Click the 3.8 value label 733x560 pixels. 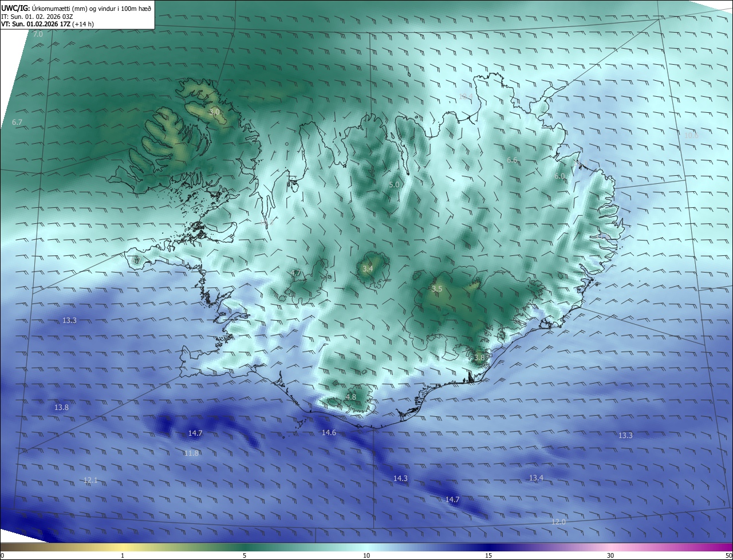point(479,357)
